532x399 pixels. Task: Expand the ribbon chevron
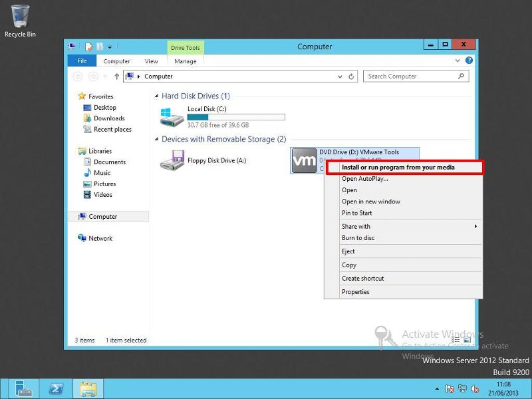point(458,61)
